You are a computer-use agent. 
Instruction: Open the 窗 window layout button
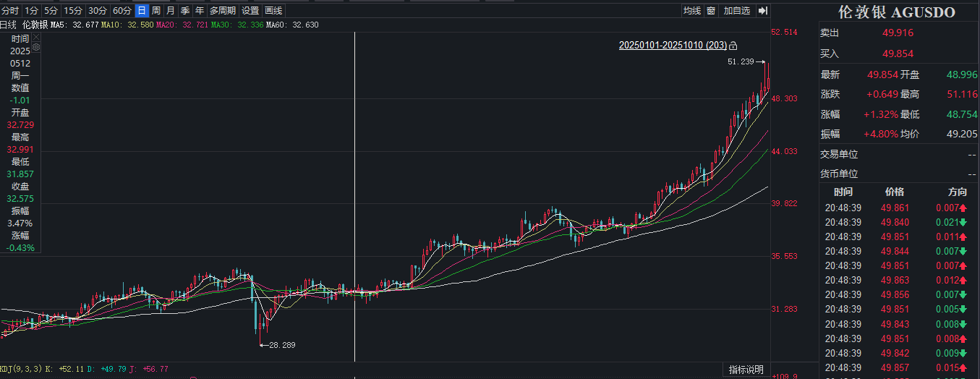711,11
